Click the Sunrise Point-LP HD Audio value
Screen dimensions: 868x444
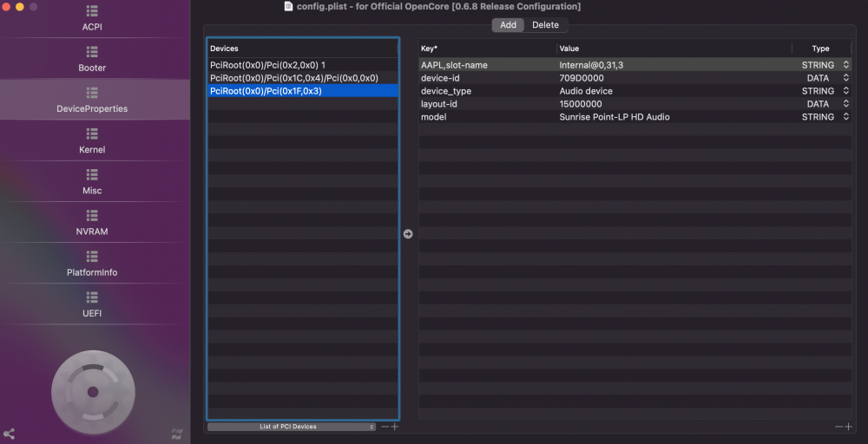[x=615, y=117]
